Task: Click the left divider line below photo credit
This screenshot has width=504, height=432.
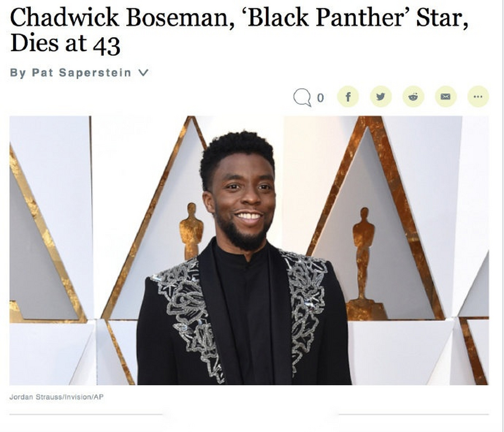Action: (x=86, y=414)
